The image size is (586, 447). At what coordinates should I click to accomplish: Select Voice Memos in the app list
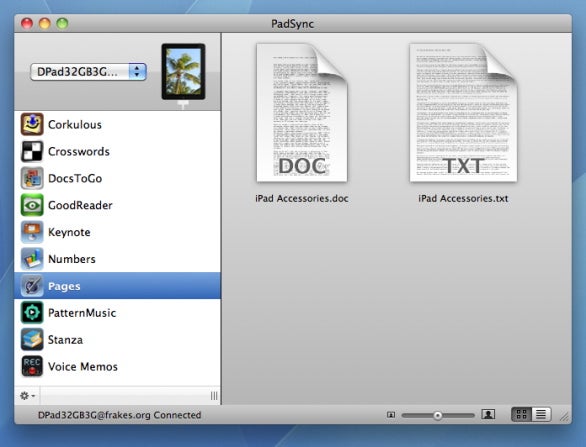pyautogui.click(x=117, y=366)
